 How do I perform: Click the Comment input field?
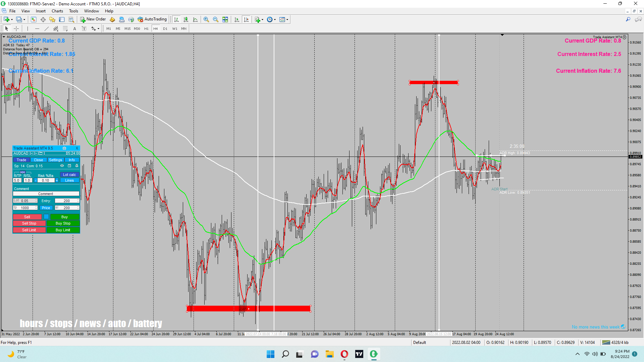pos(46,194)
